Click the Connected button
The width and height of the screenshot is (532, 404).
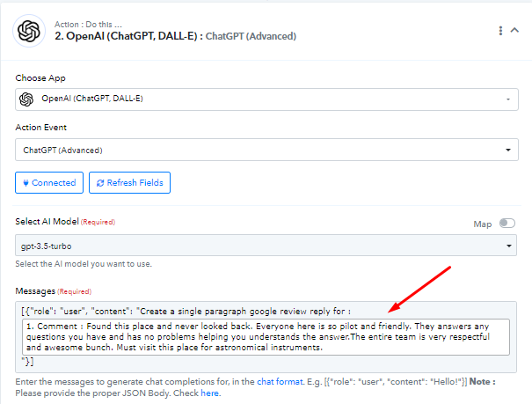(49, 183)
